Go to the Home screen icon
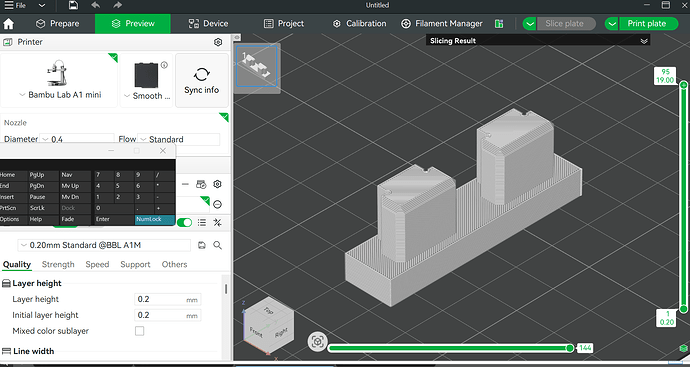 pyautogui.click(x=8, y=24)
